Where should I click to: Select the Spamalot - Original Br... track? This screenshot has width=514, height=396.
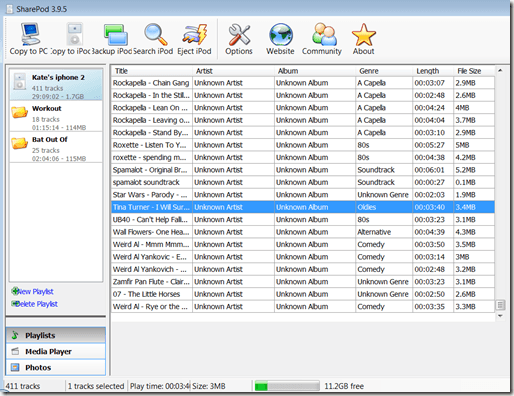click(303, 170)
